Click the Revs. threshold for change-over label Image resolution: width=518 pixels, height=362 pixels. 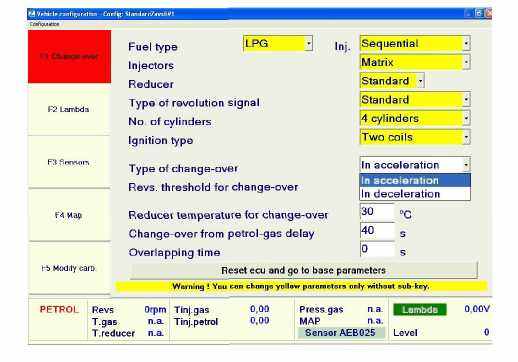[213, 187]
